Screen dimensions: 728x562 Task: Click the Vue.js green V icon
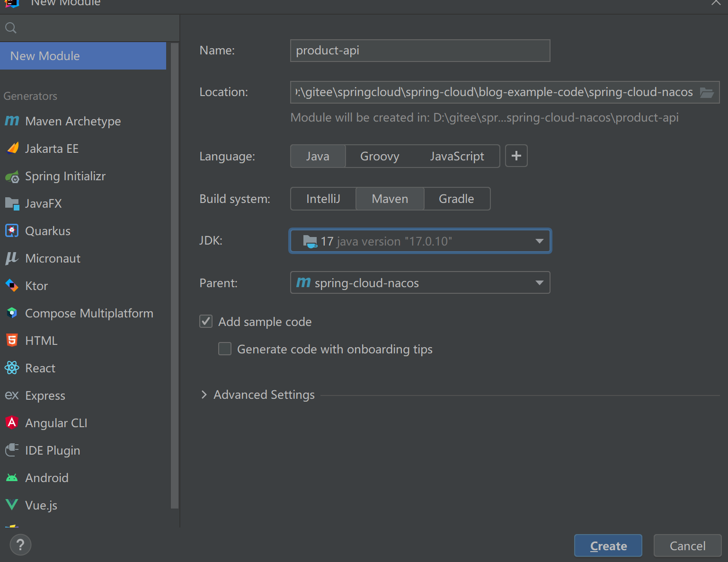(x=12, y=505)
